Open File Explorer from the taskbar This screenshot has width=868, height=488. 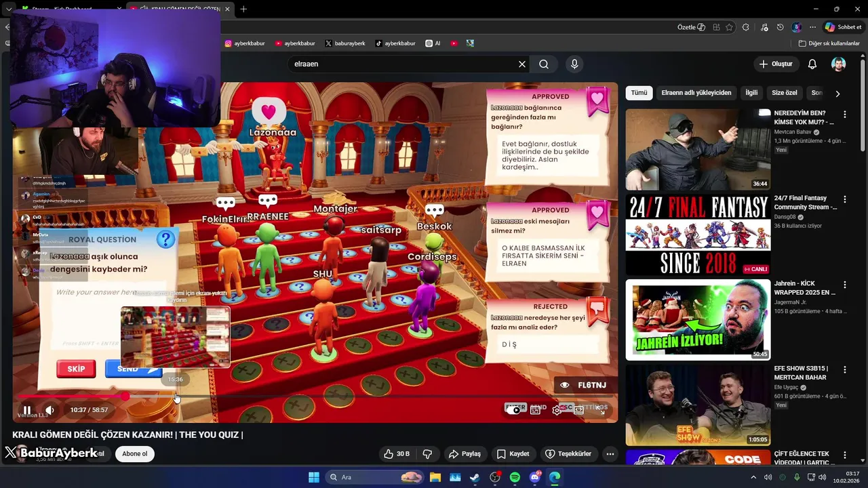pyautogui.click(x=435, y=477)
